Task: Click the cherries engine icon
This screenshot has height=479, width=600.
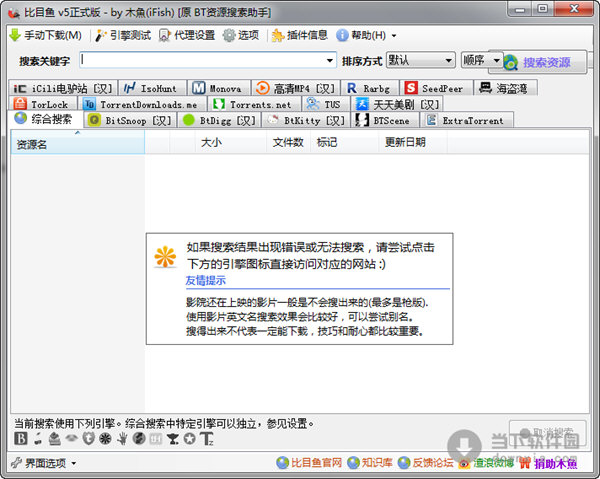Action: click(x=38, y=439)
